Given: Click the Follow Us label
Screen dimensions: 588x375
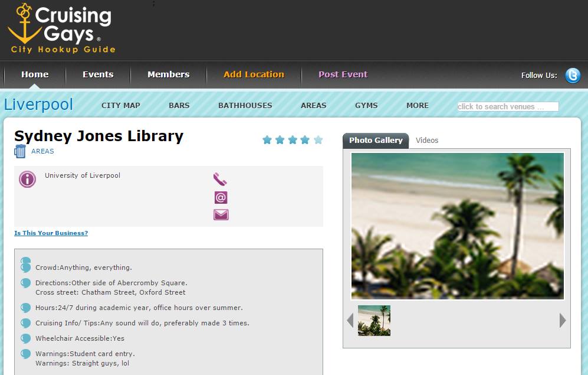Looking at the screenshot, I should pos(539,76).
